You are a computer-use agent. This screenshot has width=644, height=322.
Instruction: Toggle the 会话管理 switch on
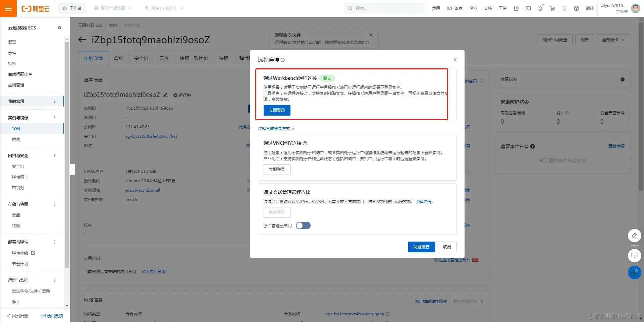click(x=303, y=226)
